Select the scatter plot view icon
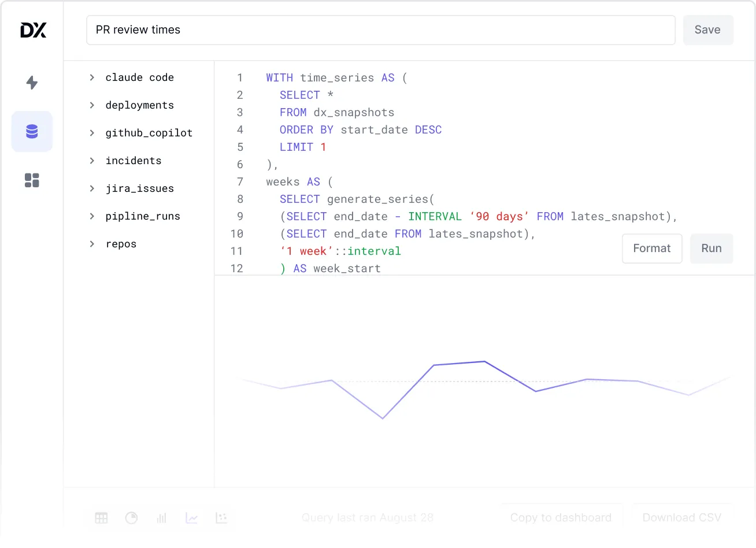The width and height of the screenshot is (756, 548). coord(221,518)
